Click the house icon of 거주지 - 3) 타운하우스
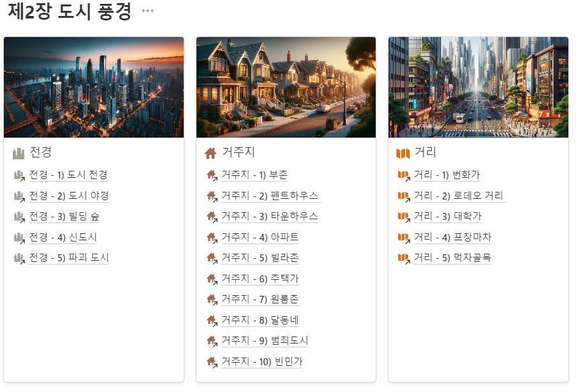576x392 pixels. [212, 217]
